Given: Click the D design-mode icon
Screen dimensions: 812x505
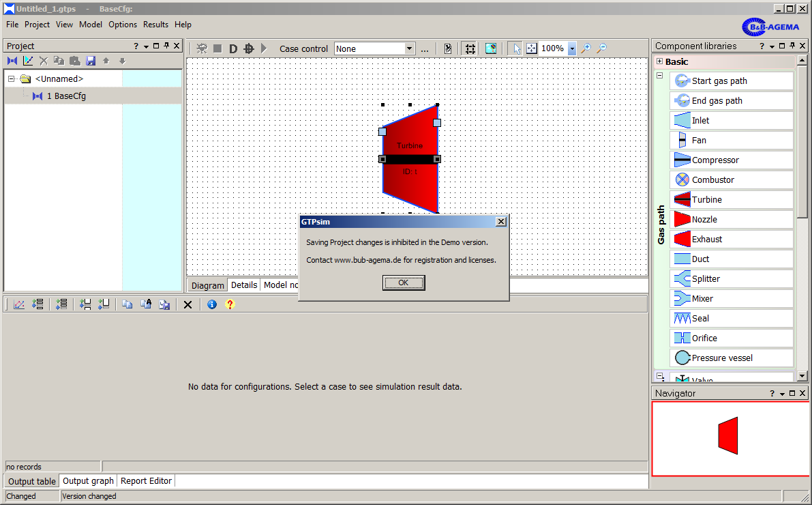Looking at the screenshot, I should click(233, 48).
